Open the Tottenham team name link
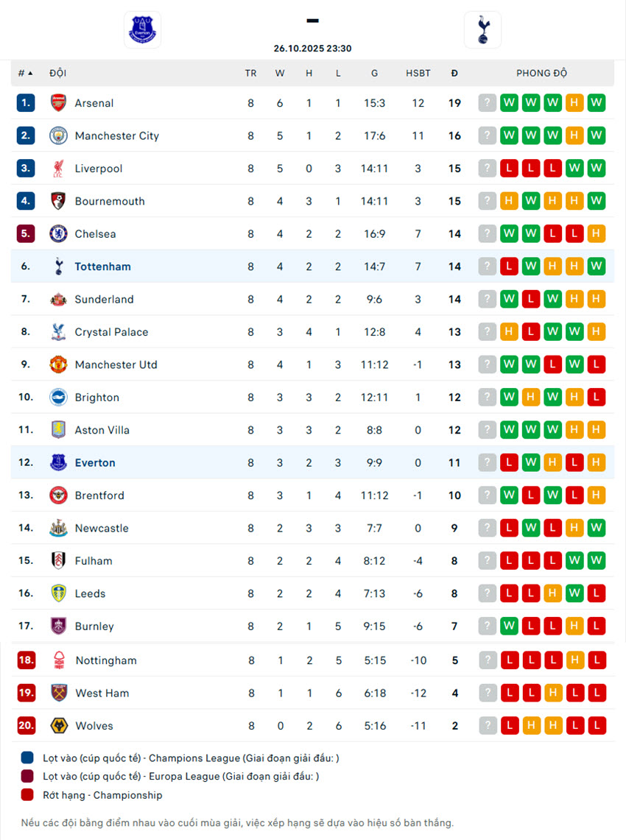 coord(102,267)
